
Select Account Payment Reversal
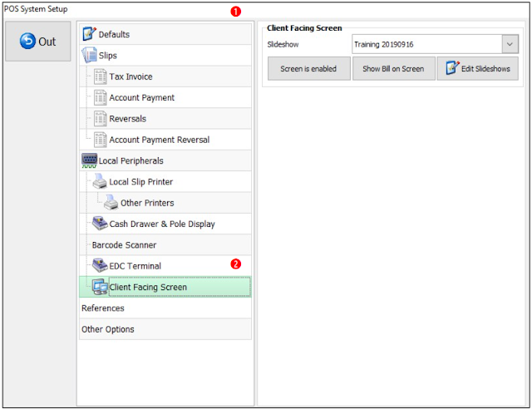click(x=165, y=140)
